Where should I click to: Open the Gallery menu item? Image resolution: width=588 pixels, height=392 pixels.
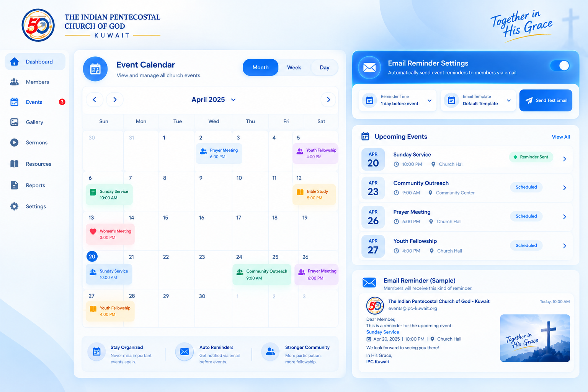[x=35, y=122]
